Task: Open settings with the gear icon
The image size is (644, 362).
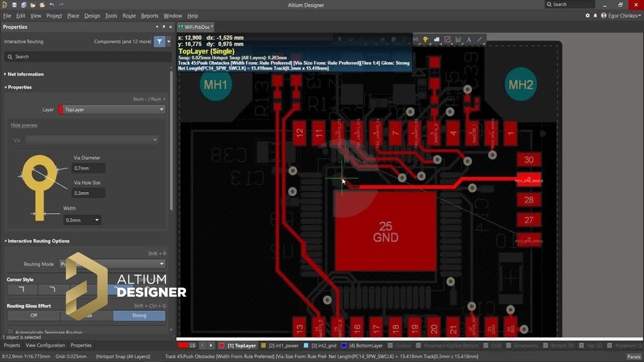Action: [587, 16]
